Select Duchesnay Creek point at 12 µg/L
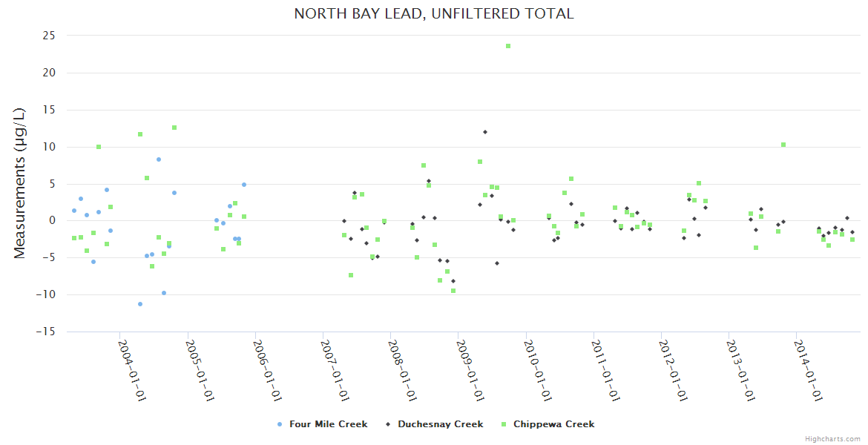Image resolution: width=868 pixels, height=445 pixels. click(485, 132)
